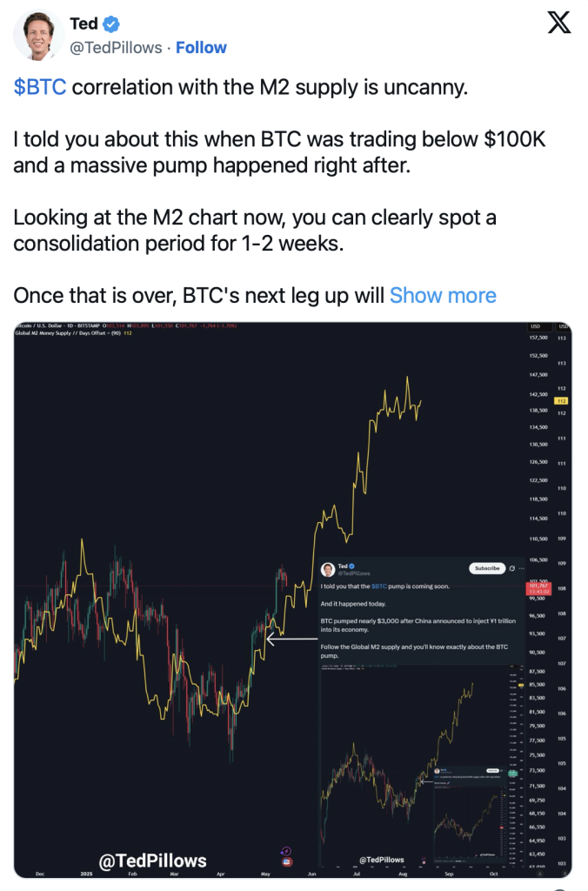Click the purple lightning icon on the timeline
Viewport: 588px width, 891px height.
point(286,851)
